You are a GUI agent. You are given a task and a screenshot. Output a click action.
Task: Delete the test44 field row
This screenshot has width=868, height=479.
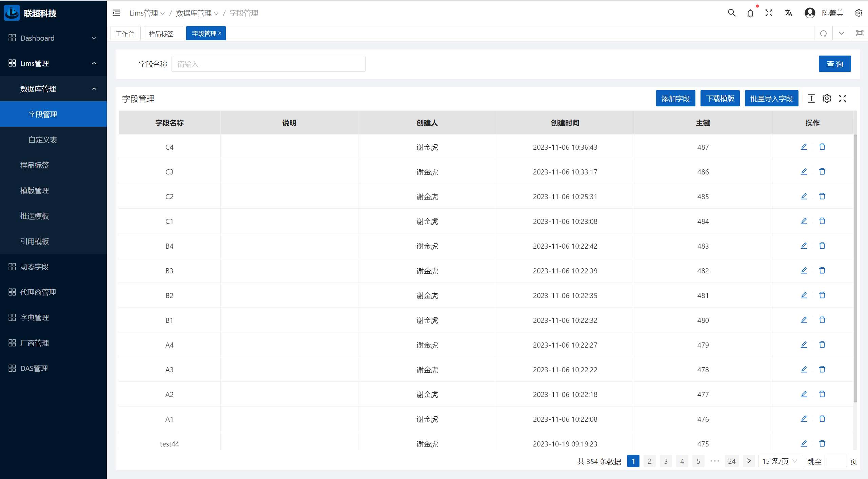[x=822, y=443]
